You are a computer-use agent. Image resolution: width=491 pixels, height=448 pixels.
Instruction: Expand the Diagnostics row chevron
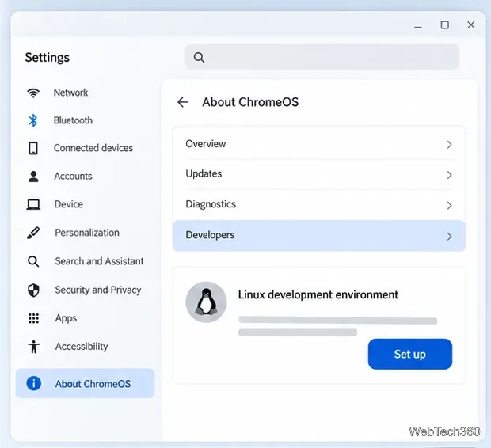pos(449,205)
